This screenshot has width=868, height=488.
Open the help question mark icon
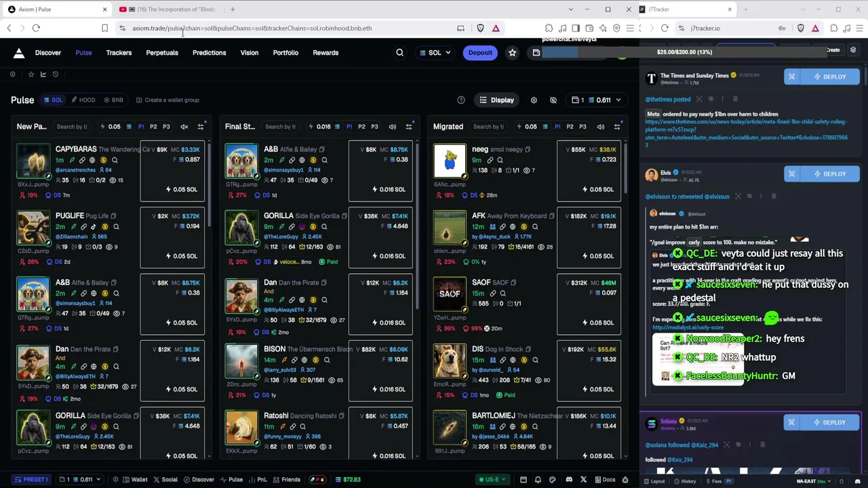[461, 100]
